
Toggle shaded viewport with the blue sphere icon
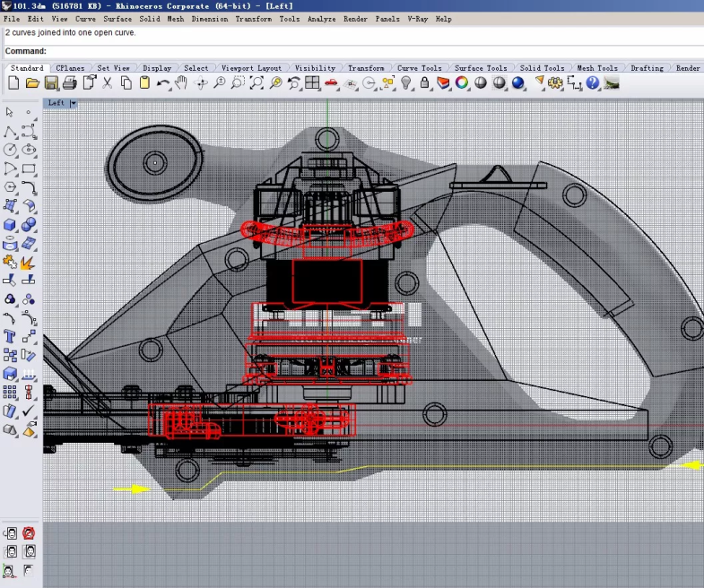click(x=517, y=82)
